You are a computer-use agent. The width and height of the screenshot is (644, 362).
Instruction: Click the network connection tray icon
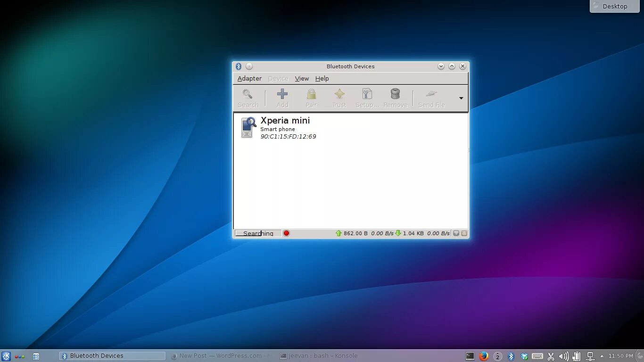[x=590, y=356]
